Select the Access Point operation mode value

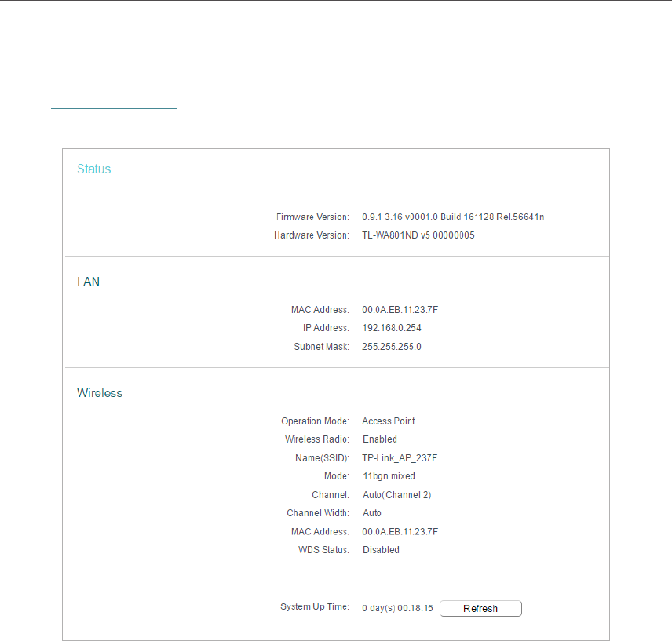tap(389, 421)
